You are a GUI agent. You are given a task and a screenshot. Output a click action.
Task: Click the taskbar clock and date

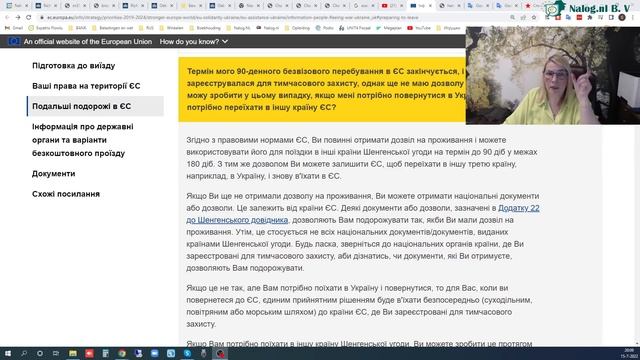[629, 353]
